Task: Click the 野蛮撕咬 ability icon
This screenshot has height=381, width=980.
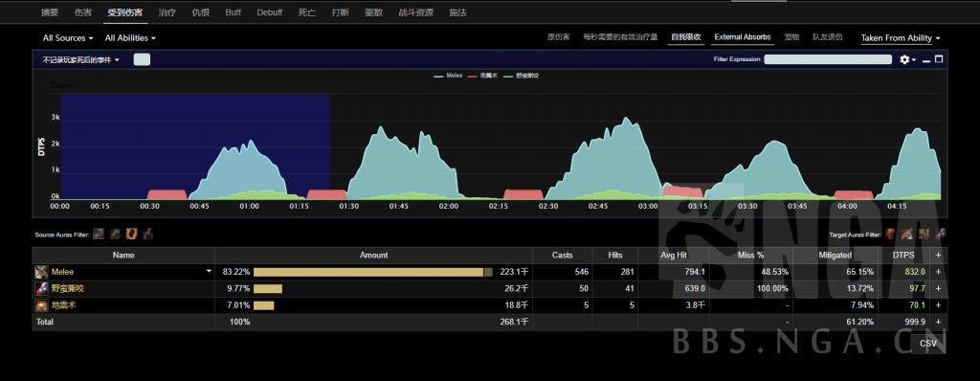Action: coord(41,288)
